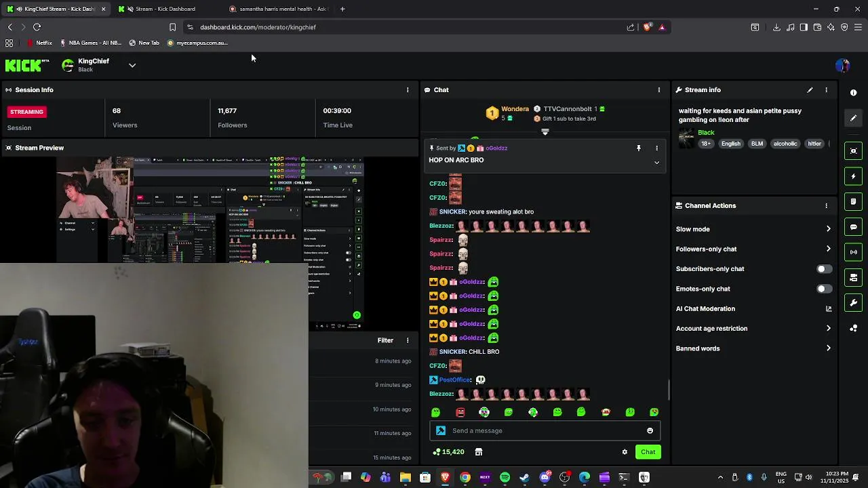Open NBA Games bookmark

point(91,43)
